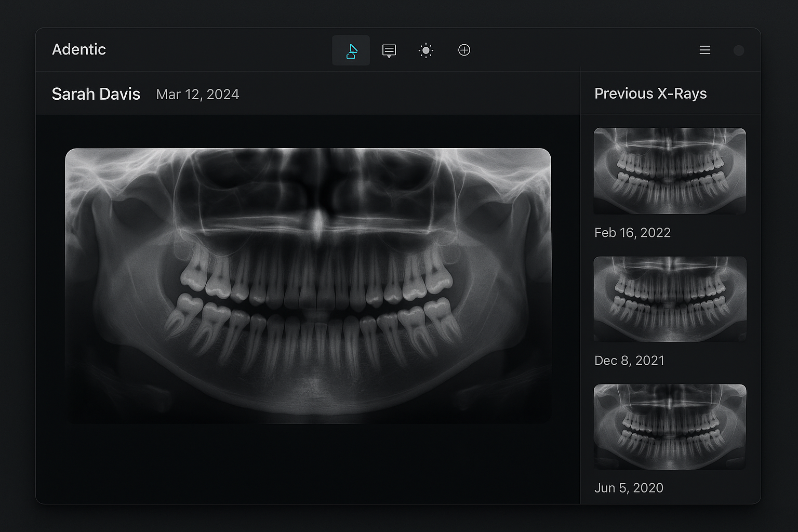Select the highlighted annotation pen tool
This screenshot has height=532, width=798.
351,50
